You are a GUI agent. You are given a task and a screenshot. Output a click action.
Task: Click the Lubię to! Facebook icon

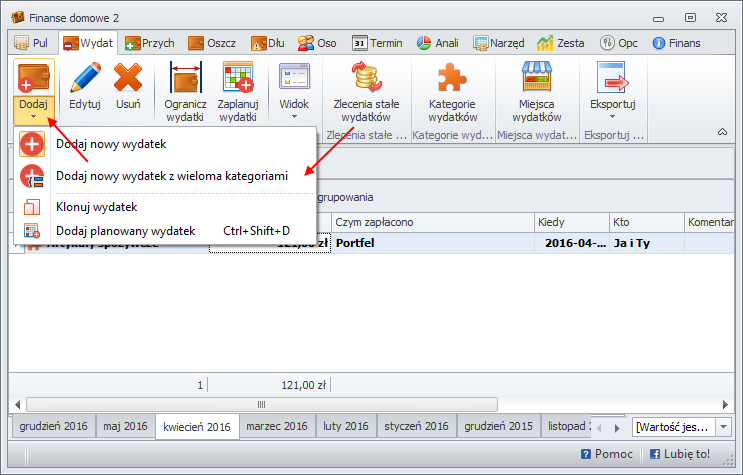point(653,454)
